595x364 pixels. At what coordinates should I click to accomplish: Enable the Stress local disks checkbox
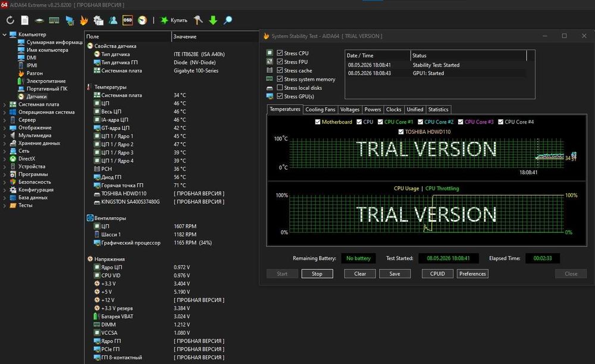point(280,87)
